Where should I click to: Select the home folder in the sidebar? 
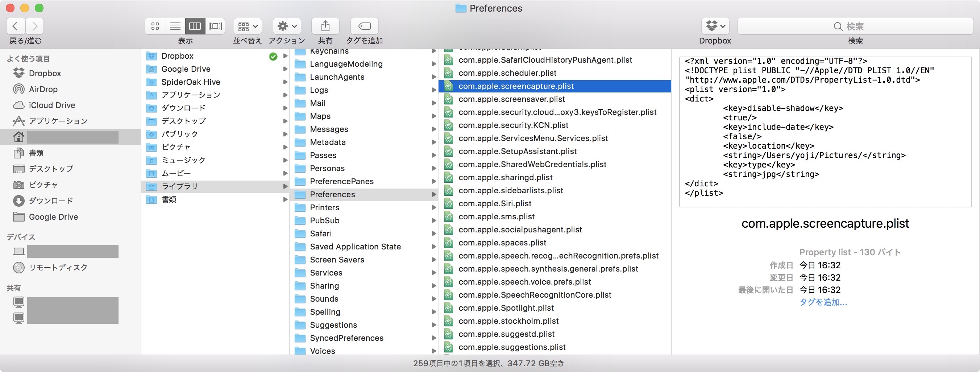coord(70,137)
